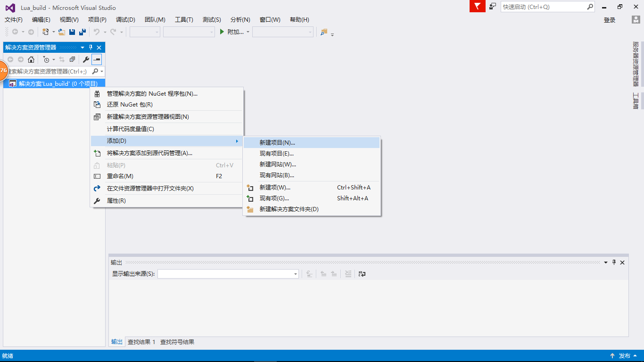Choose 重命名(M) in context menu
The height and width of the screenshot is (362, 644).
(167, 176)
